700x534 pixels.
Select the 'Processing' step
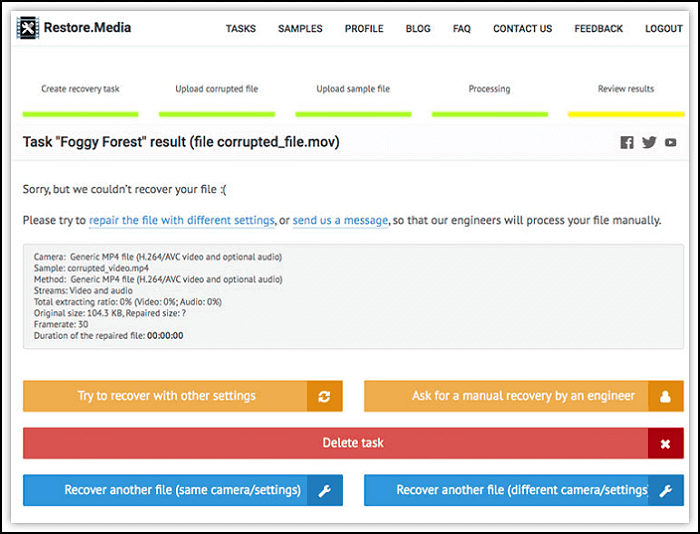489,89
